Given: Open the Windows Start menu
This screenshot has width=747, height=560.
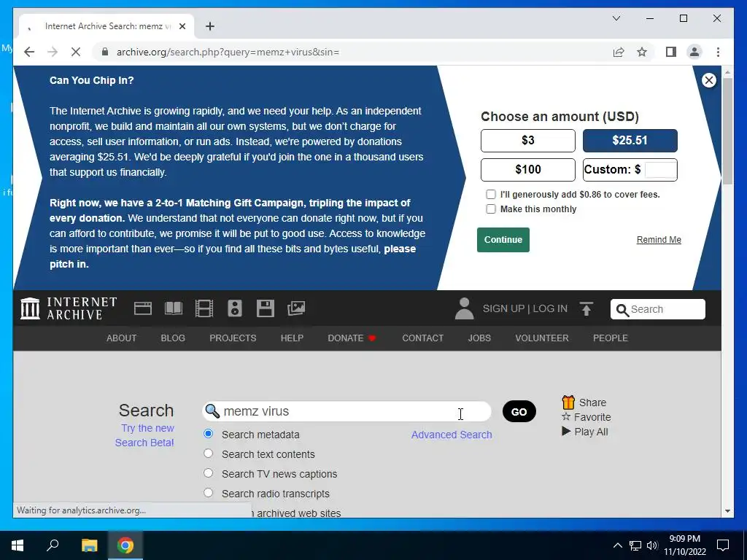Looking at the screenshot, I should point(18,545).
